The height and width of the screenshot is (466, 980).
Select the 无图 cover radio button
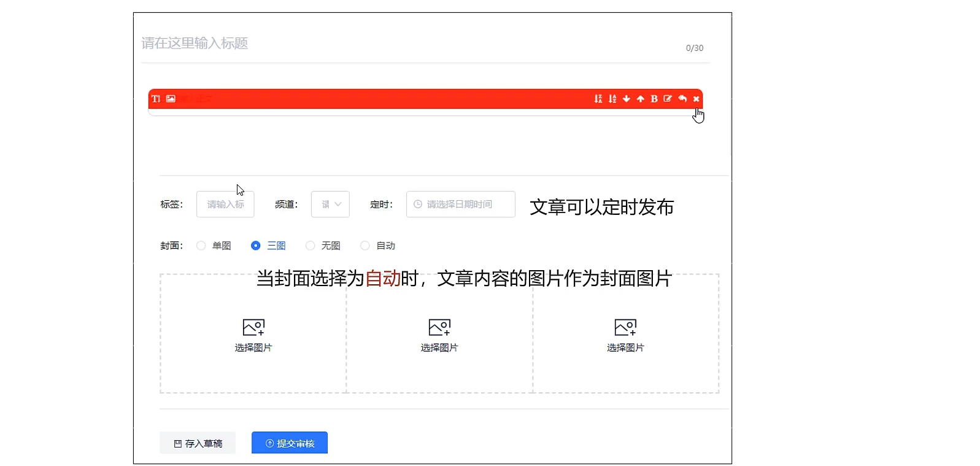311,246
